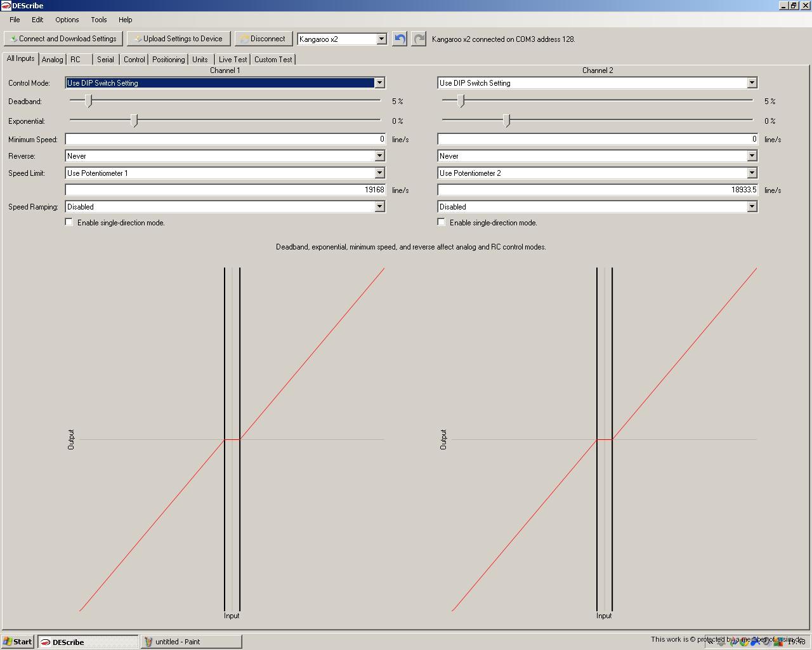The height and width of the screenshot is (650, 812).
Task: Click the Disconnect toolbar button
Action: click(263, 39)
